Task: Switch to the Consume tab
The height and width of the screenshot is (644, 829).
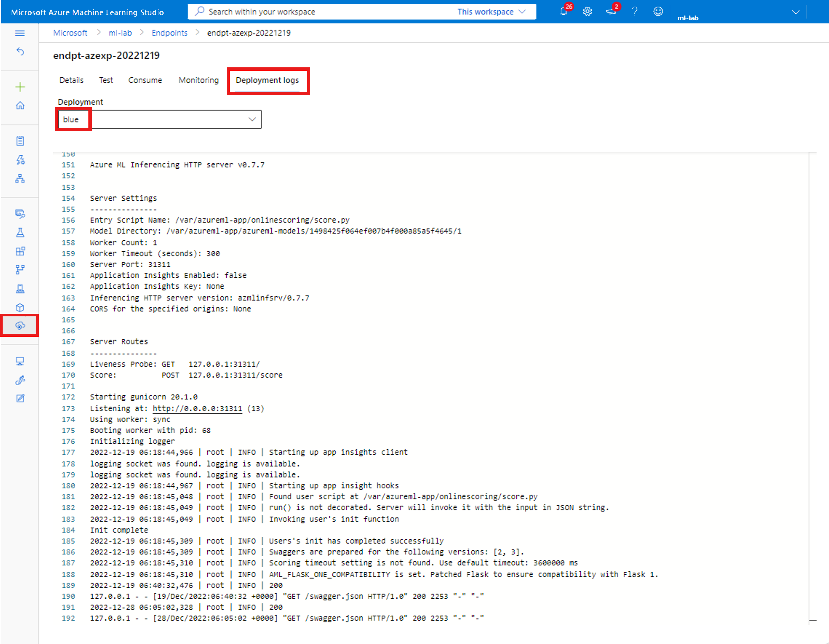Action: 145,80
